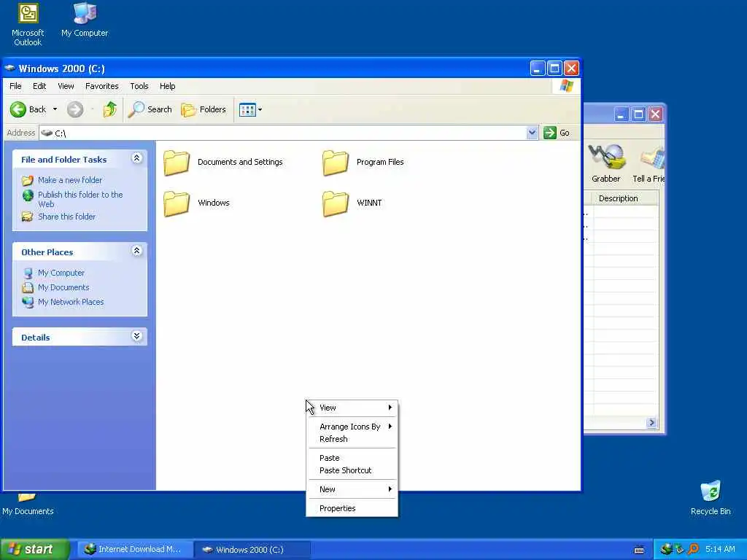Expand View submenu in context menu

tap(352, 408)
